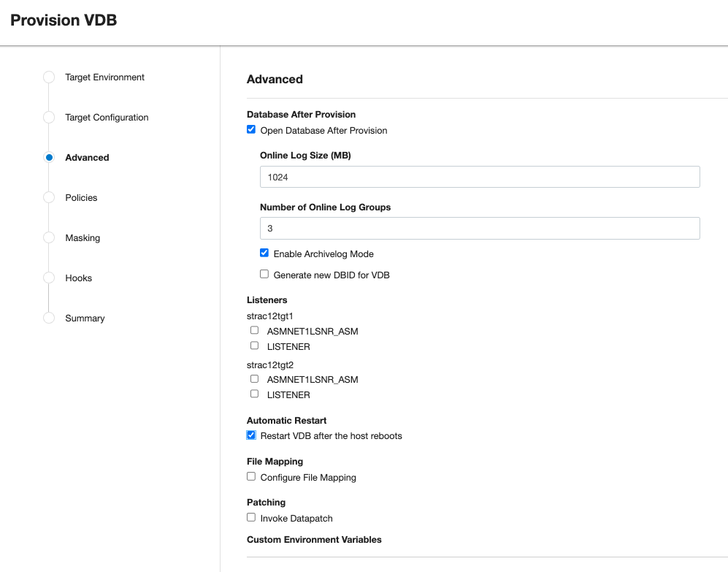Check LISTENER under strac12tgt1

tap(254, 346)
